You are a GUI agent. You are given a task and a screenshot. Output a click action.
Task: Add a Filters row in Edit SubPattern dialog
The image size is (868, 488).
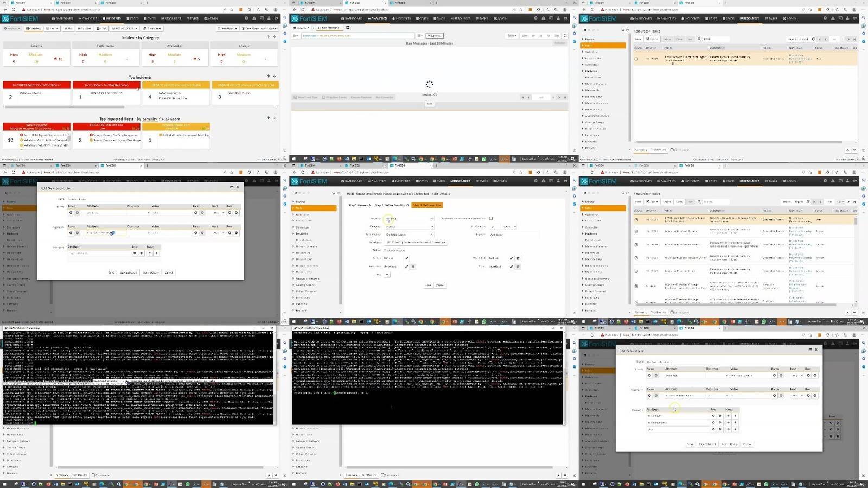pyautogui.click(x=808, y=375)
